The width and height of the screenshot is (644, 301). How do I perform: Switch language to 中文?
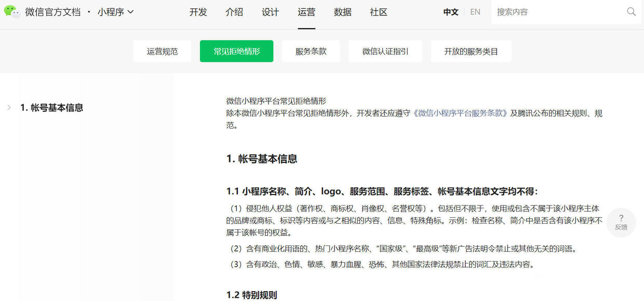point(451,12)
